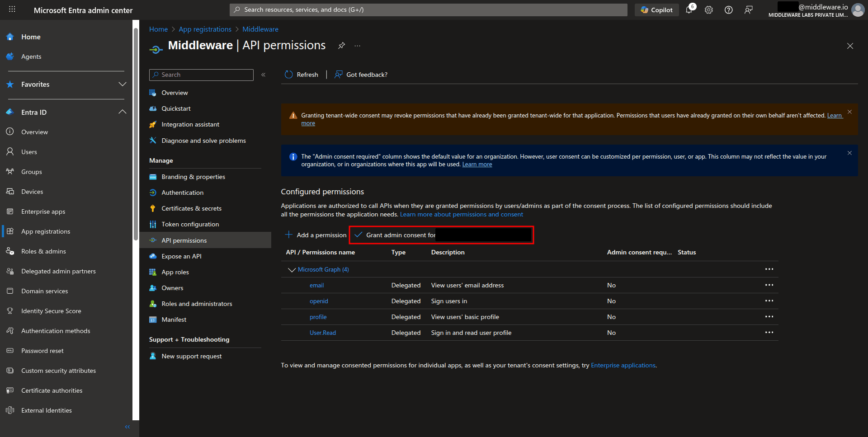Open the settings gear icon
This screenshot has width=868, height=437.
point(708,9)
